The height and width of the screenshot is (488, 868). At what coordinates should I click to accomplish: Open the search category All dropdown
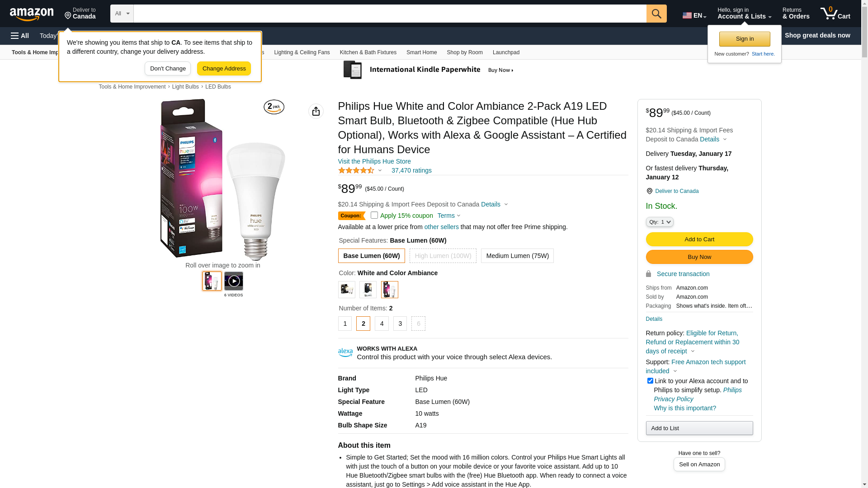pos(122,14)
